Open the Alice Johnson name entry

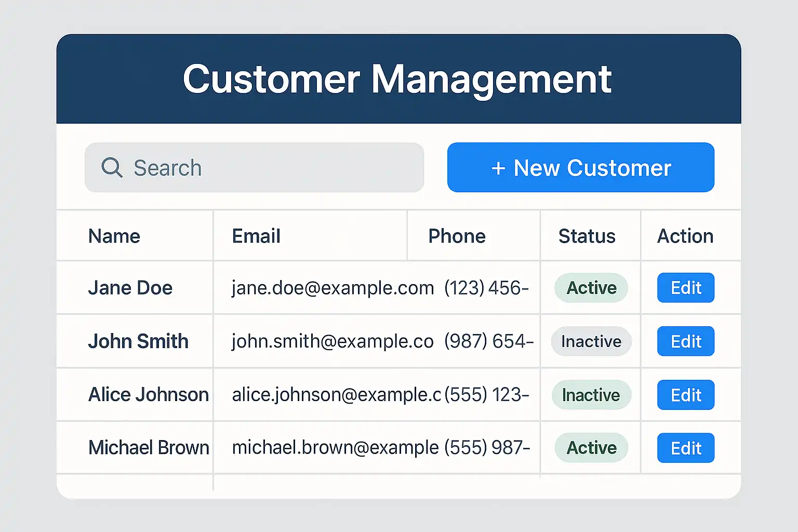tap(149, 395)
